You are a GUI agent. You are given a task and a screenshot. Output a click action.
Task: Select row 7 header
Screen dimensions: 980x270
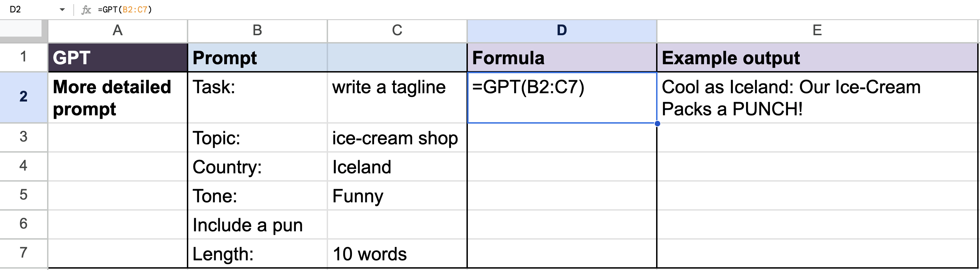[x=24, y=253]
